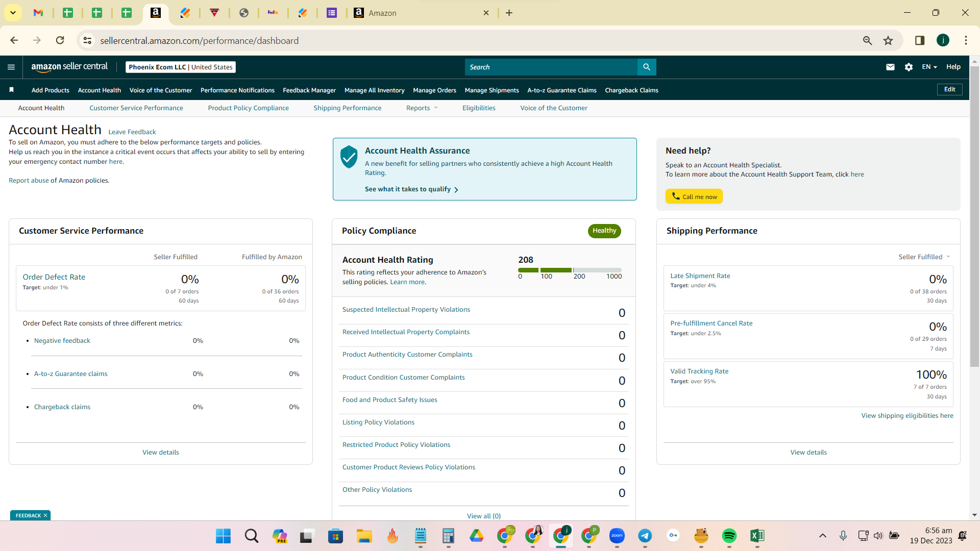Open Manage Orders
The image size is (980, 551).
pyautogui.click(x=434, y=90)
